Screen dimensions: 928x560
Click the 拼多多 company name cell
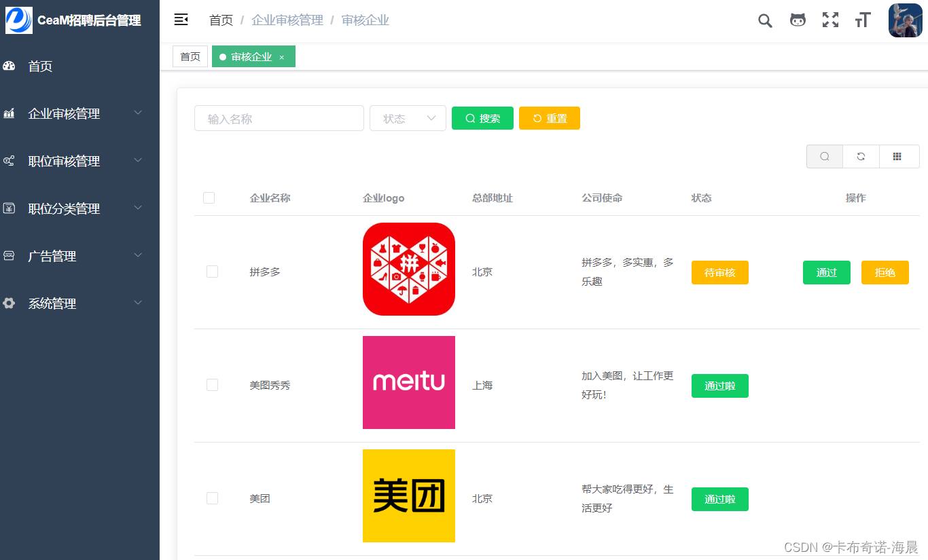tap(265, 272)
